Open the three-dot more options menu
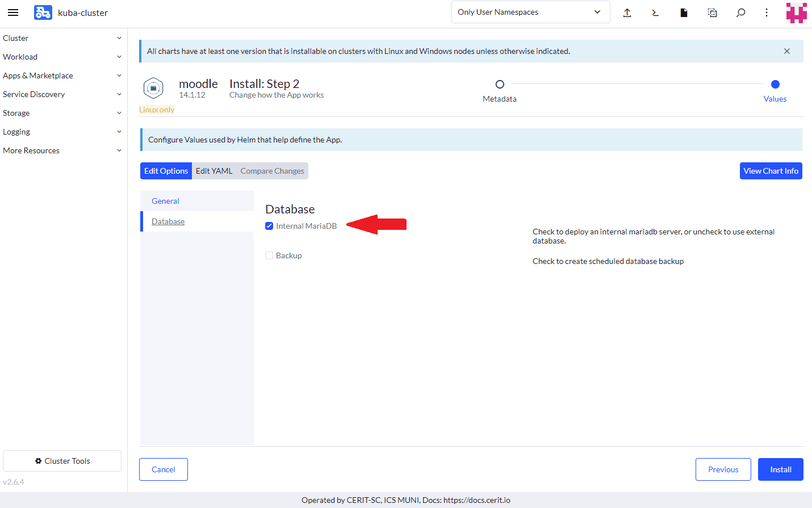812x508 pixels. point(767,12)
